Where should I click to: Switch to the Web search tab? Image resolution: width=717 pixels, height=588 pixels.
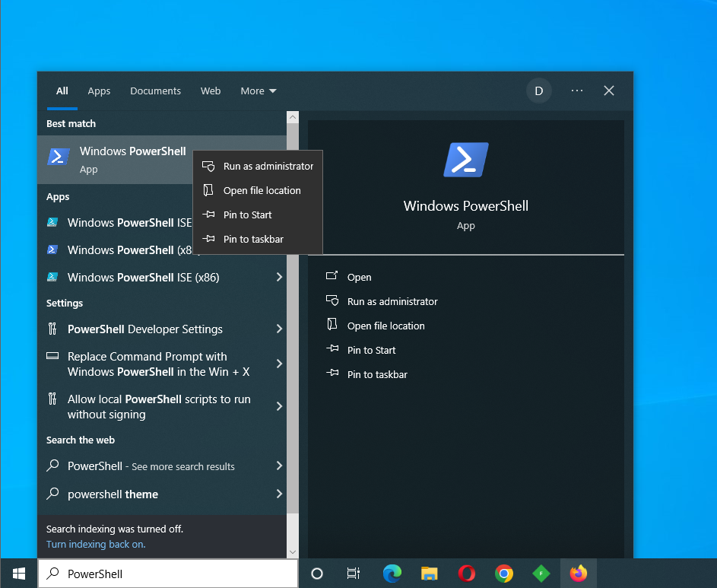pyautogui.click(x=211, y=91)
